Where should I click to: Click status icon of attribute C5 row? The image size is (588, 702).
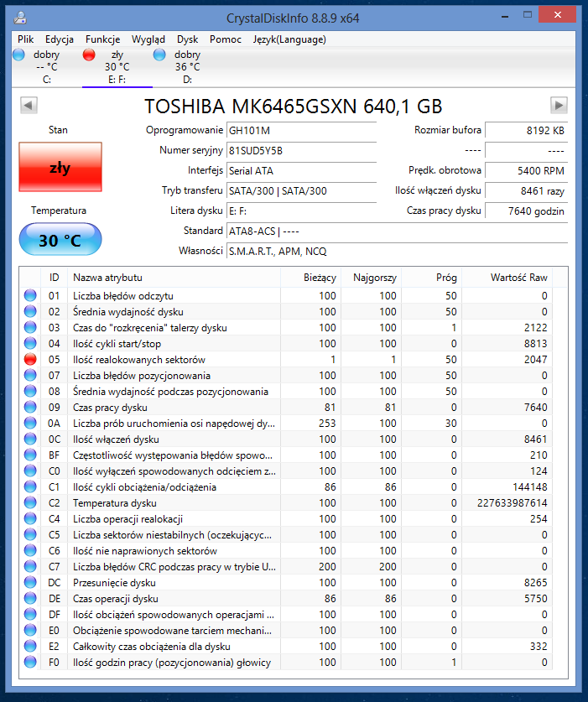pos(30,534)
